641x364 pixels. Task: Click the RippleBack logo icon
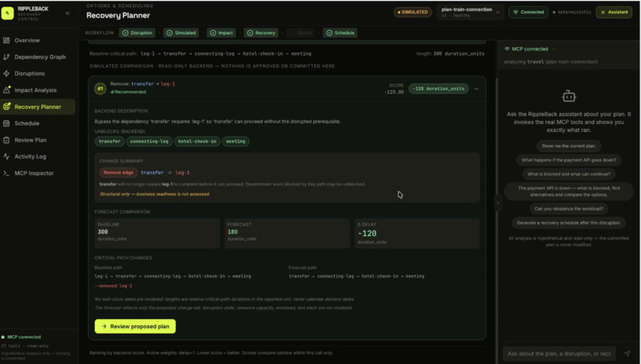point(7,13)
